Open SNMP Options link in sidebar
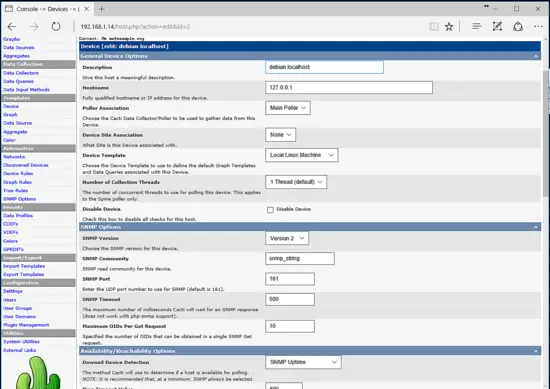This screenshot has height=389, width=550. pyautogui.click(x=20, y=199)
